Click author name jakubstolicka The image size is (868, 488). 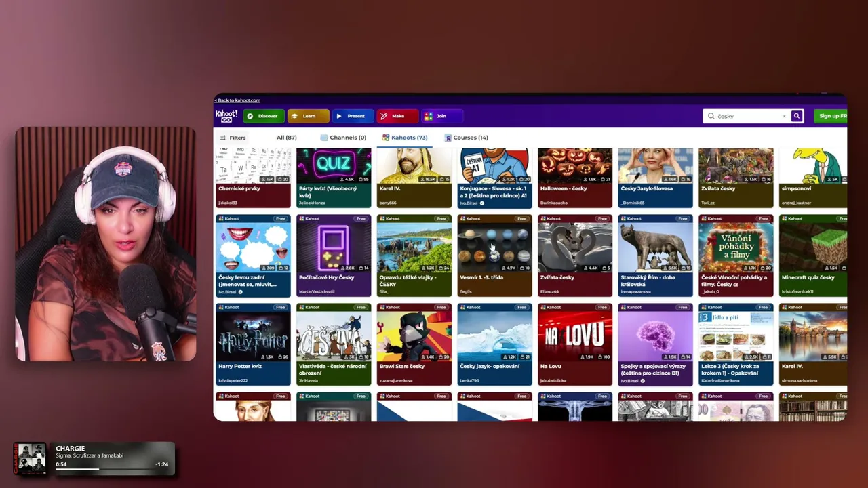553,380
